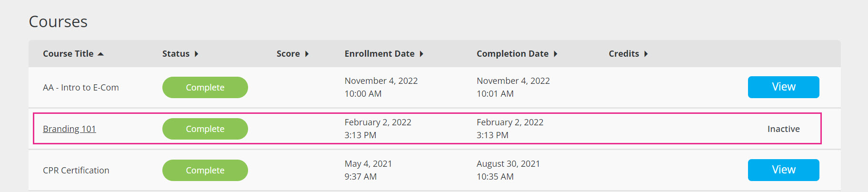Click the Credits column sort arrow

pyautogui.click(x=646, y=54)
